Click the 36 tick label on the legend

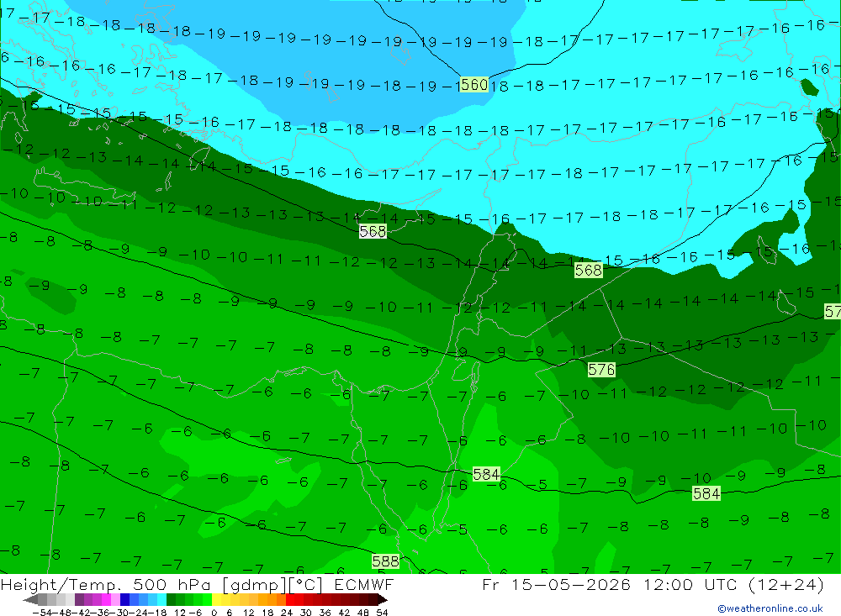click(325, 613)
